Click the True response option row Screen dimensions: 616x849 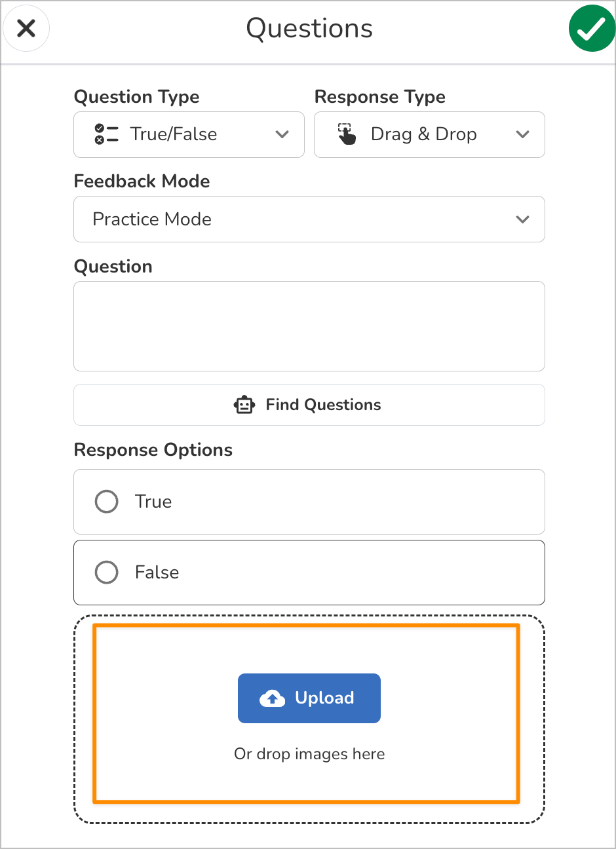click(x=309, y=502)
